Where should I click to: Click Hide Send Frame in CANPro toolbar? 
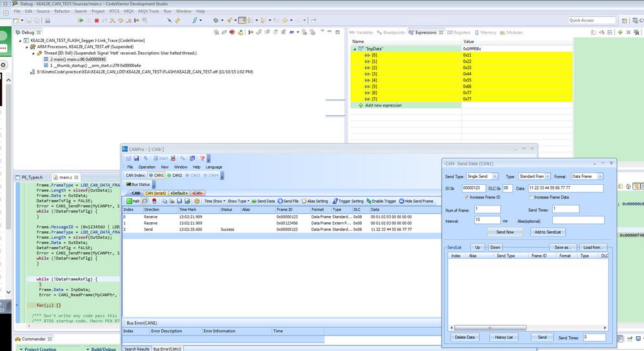coord(416,201)
